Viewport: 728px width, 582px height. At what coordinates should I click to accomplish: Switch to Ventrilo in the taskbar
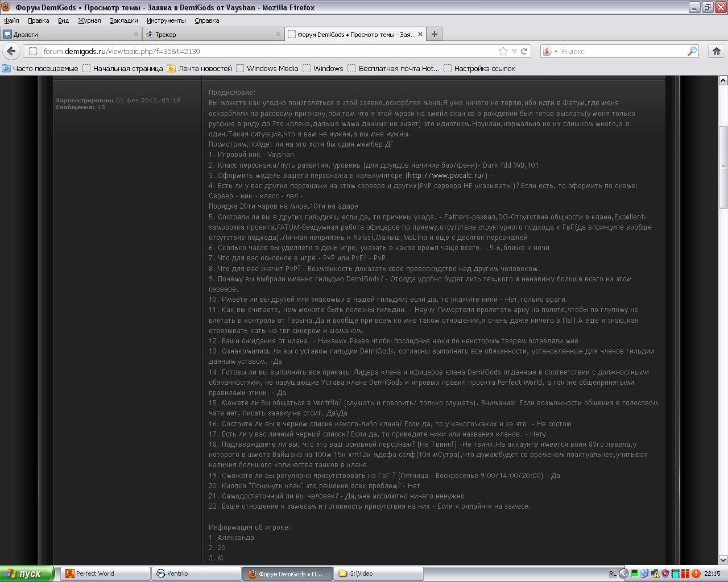(x=195, y=573)
